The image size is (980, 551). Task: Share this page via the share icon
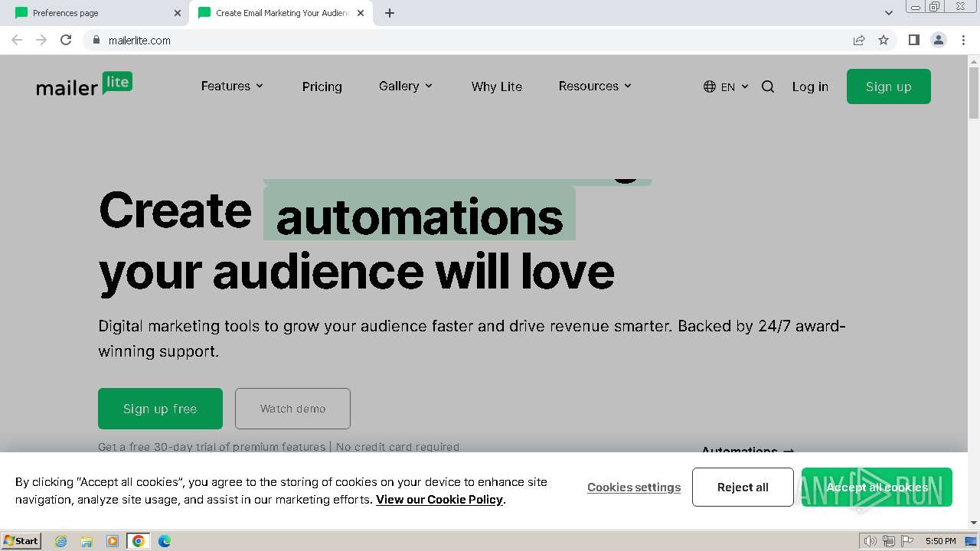859,40
